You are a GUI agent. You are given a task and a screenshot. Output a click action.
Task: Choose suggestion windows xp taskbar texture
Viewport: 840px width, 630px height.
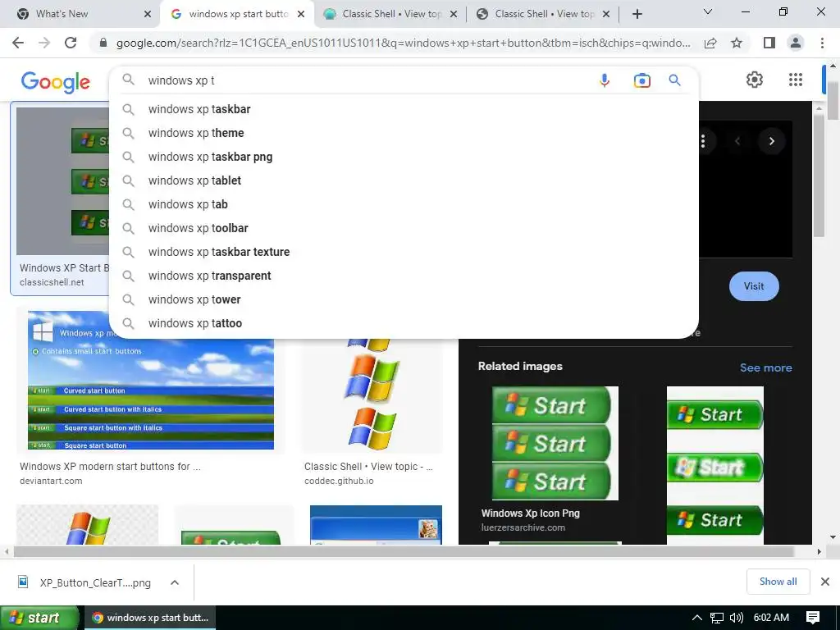[404, 252]
